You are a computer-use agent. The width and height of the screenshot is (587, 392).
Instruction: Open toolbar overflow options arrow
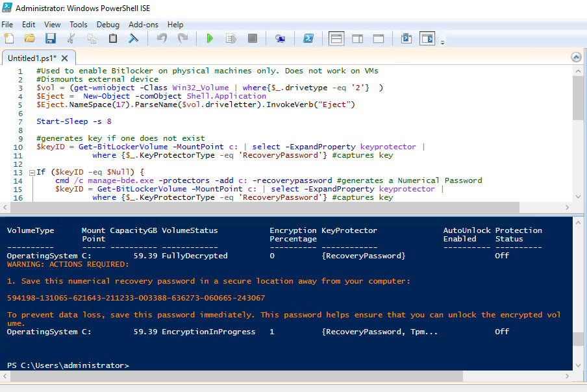pyautogui.click(x=442, y=42)
